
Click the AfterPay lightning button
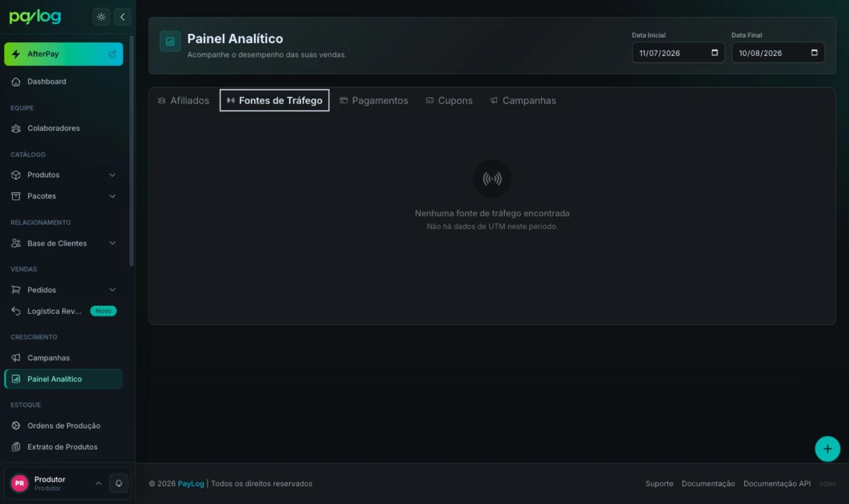63,54
